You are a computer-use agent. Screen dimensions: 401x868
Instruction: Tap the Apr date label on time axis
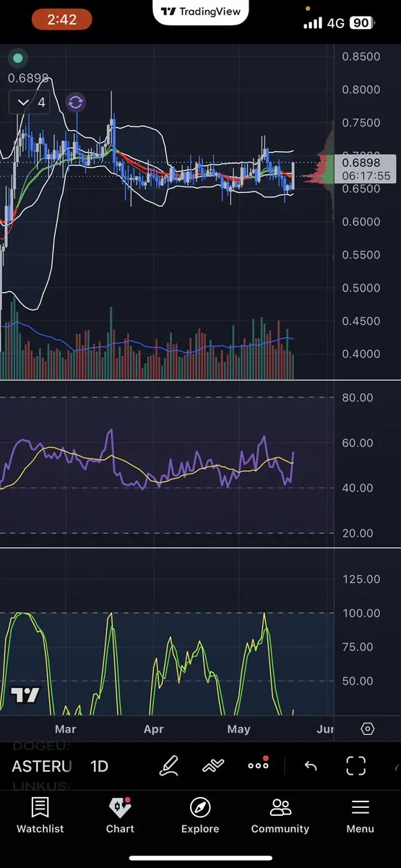coord(153,728)
